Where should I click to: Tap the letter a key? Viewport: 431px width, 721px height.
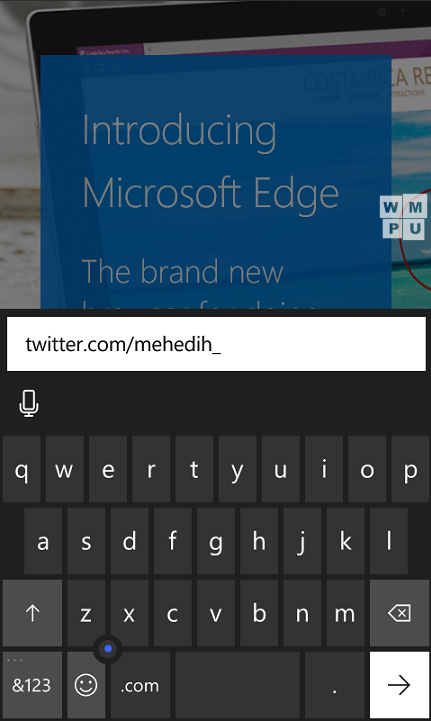click(43, 541)
